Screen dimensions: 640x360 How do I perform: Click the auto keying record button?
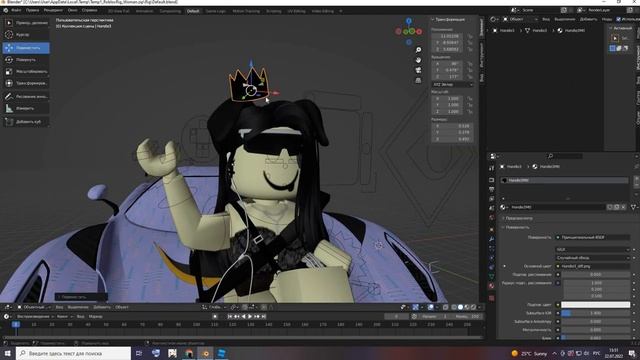(x=215, y=316)
